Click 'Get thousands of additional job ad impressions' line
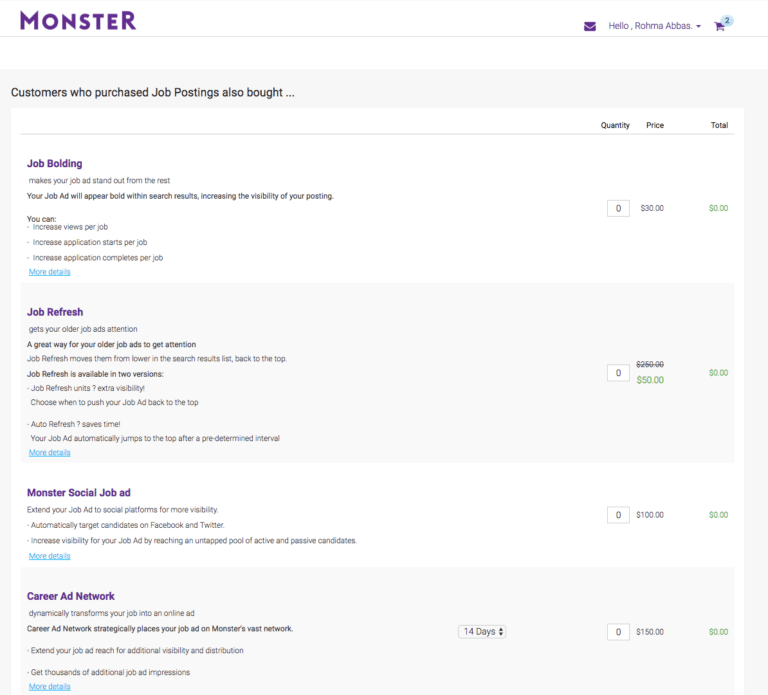 tap(108, 672)
